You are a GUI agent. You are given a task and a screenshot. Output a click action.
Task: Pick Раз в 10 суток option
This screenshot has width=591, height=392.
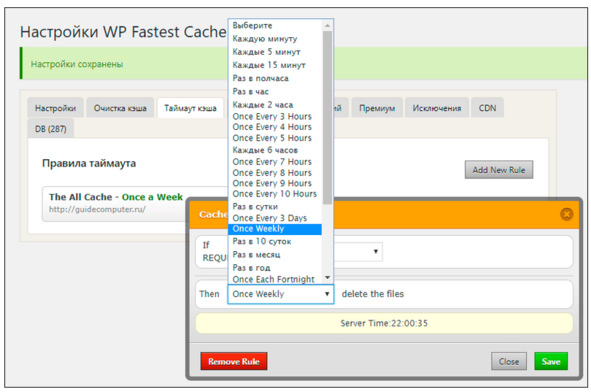[x=275, y=241]
